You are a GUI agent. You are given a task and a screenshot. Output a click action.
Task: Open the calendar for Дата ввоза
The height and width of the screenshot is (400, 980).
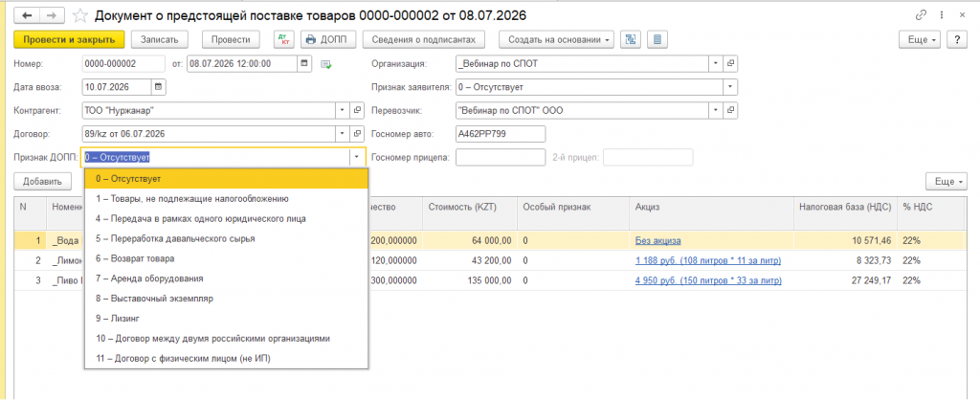[158, 87]
